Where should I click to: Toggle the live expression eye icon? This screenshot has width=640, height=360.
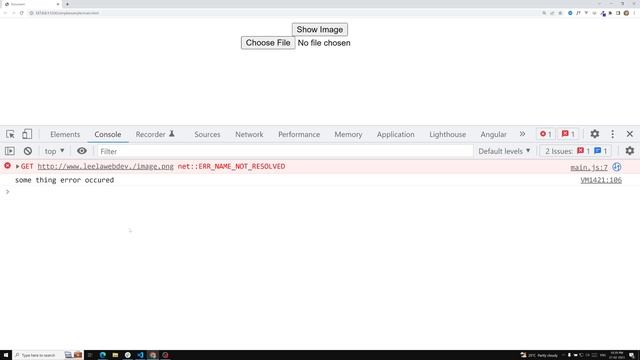pos(82,151)
